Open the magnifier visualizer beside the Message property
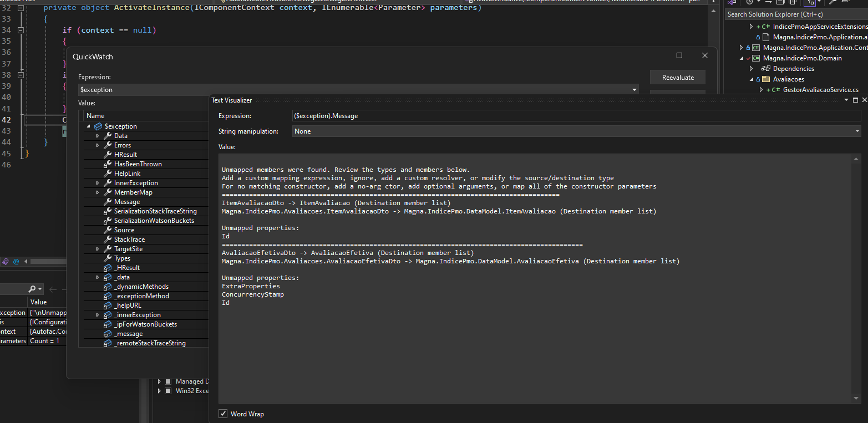This screenshot has width=868, height=423. 214,202
